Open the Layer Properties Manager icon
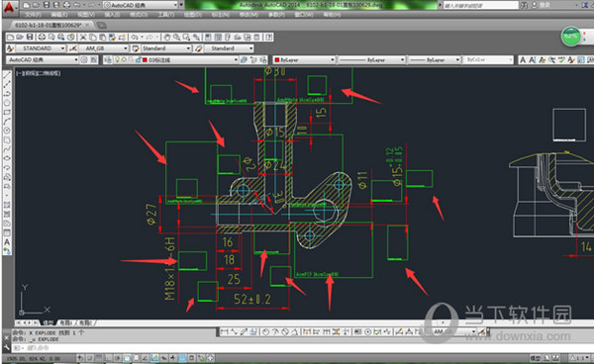The image size is (594, 364). click(x=108, y=59)
